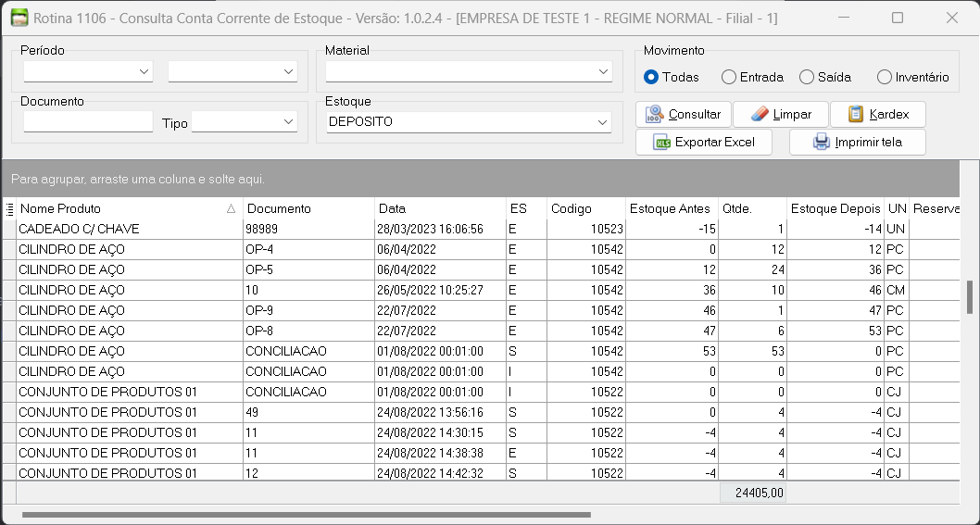Click the ES column header
This screenshot has height=525, width=980.
pyautogui.click(x=526, y=208)
